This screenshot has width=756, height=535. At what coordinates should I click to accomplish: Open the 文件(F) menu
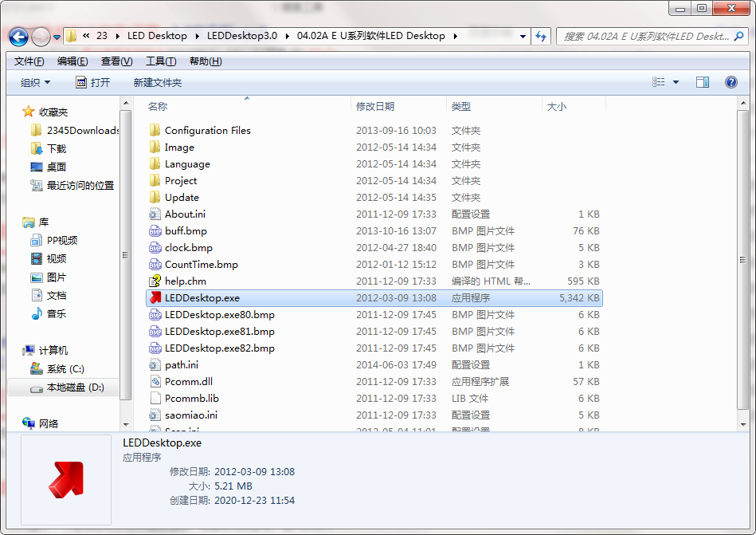coord(29,61)
